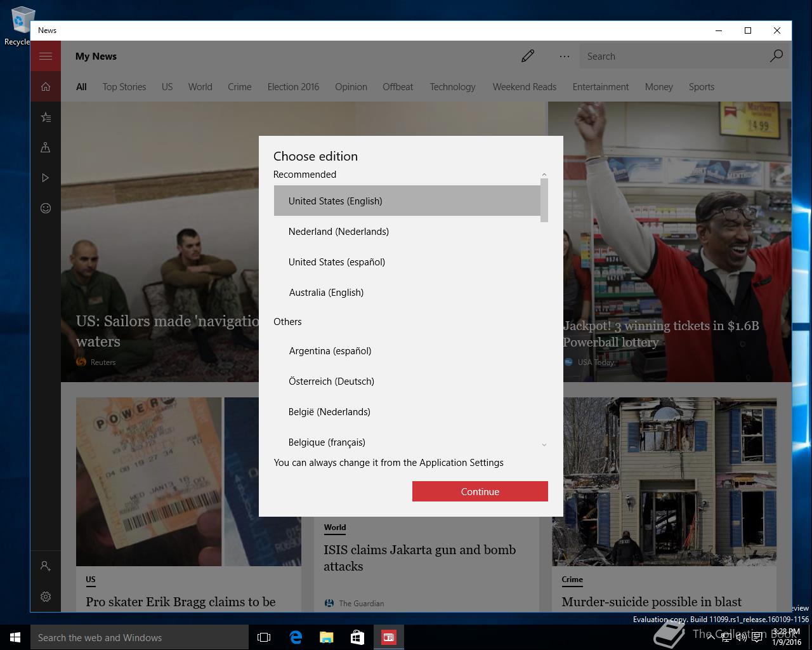This screenshot has height=650, width=812.
Task: Open the Top Stories tab
Action: coord(124,87)
